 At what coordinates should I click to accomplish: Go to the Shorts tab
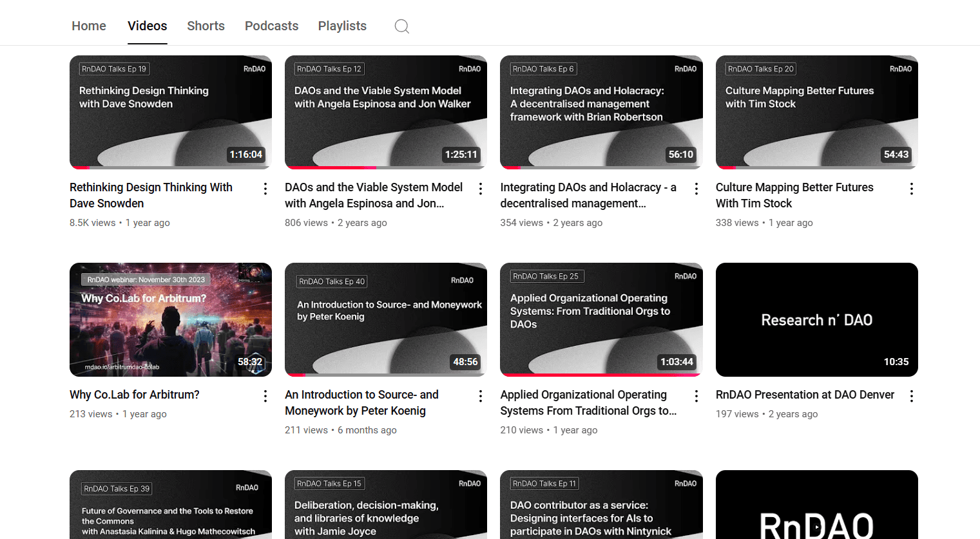206,26
